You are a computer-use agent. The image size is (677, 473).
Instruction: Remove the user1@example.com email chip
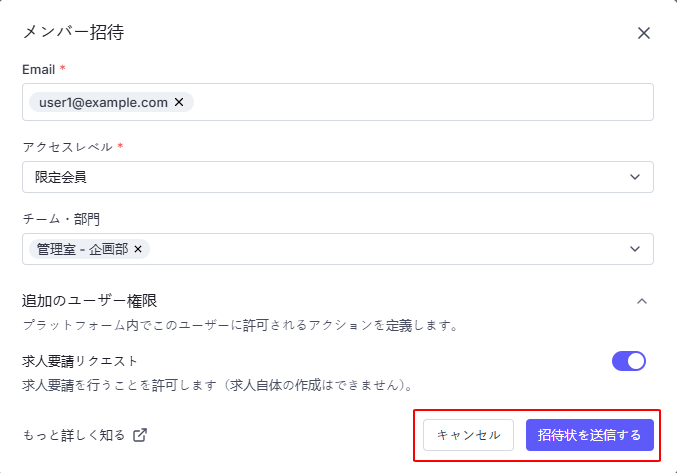[179, 102]
